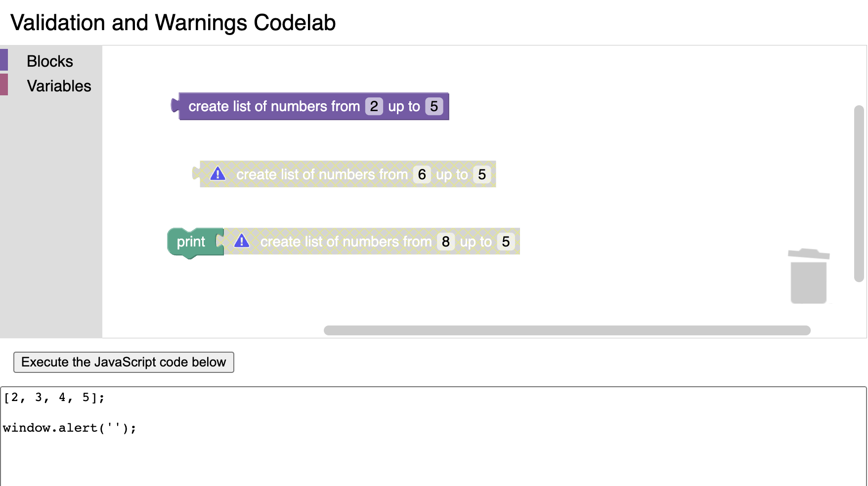Open the Variables toolbox category

point(59,86)
